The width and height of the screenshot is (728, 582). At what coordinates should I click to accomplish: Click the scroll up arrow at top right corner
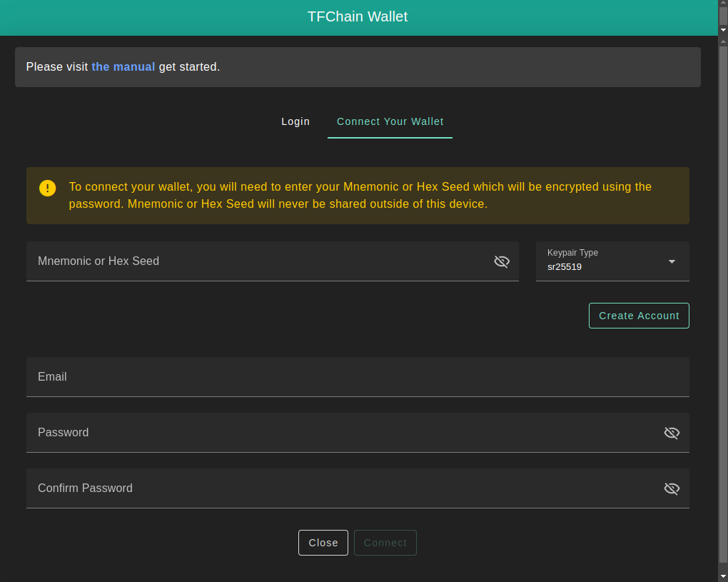723,4
